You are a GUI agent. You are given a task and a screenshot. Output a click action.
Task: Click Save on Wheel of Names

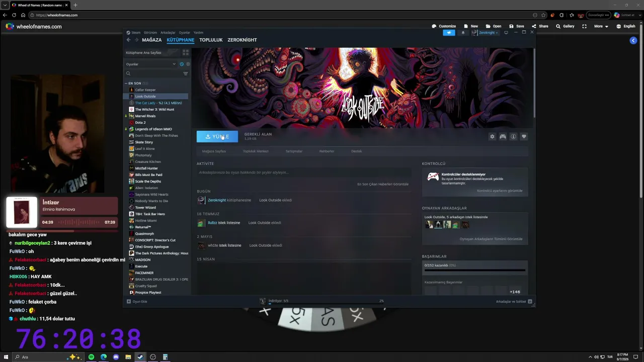pyautogui.click(x=516, y=26)
